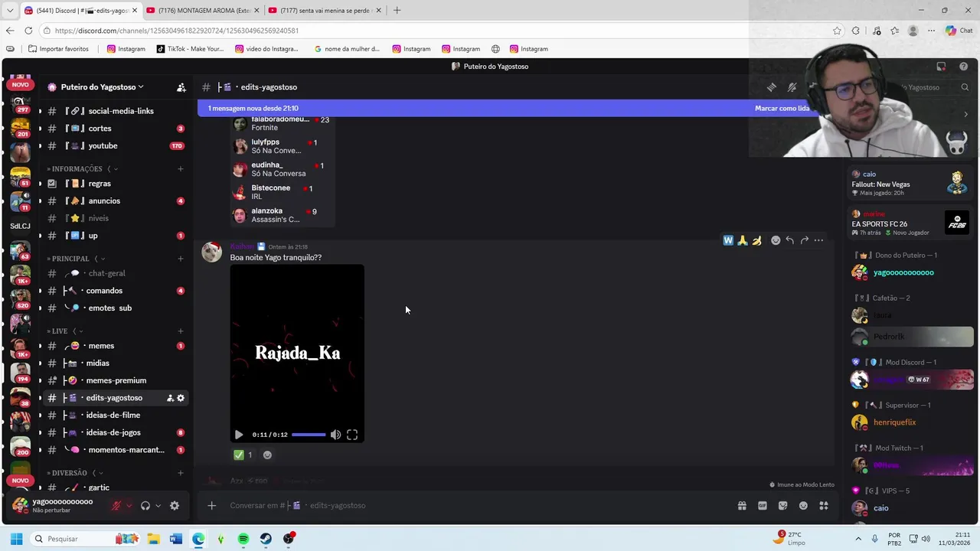Click the search magnifier in Discord header
The width and height of the screenshot is (980, 551).
click(x=965, y=87)
